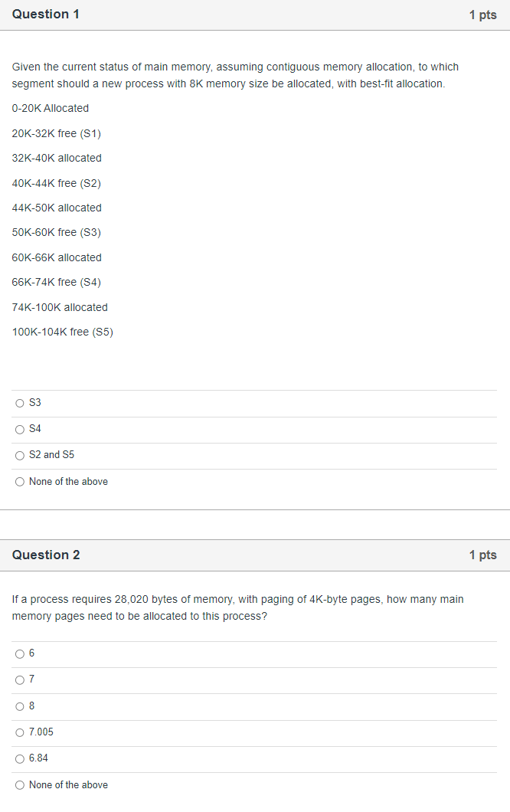The width and height of the screenshot is (510, 812).
Task: Pick 'None of the above' in Question 1
Action: click(19, 481)
